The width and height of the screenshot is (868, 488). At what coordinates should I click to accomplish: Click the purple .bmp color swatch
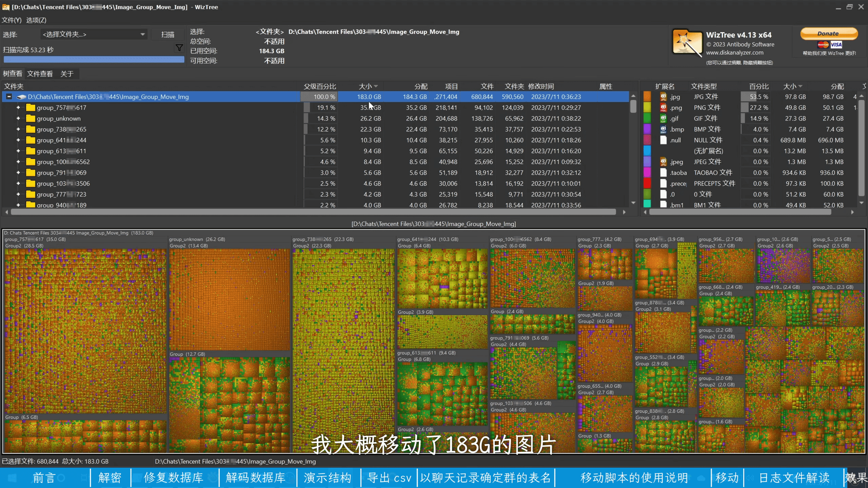click(x=647, y=129)
